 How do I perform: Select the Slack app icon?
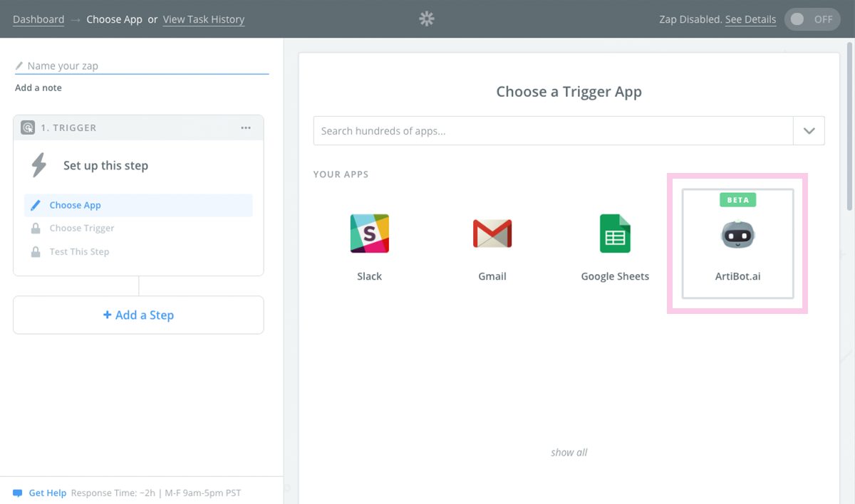369,233
